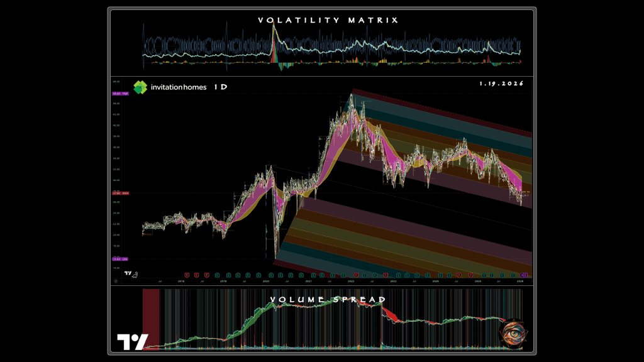Screen dimensions: 644x362
Task: Click the rightmost purple event marker
Action: (x=525, y=275)
